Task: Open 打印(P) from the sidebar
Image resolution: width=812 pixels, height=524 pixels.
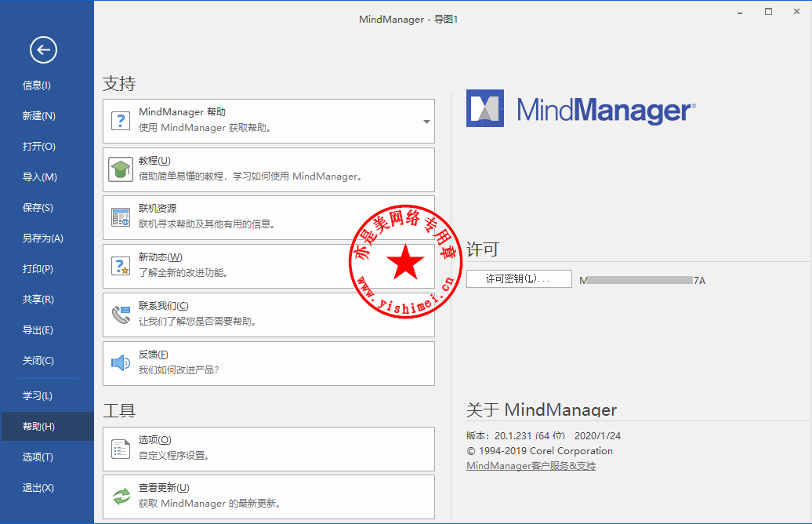Action: point(38,269)
